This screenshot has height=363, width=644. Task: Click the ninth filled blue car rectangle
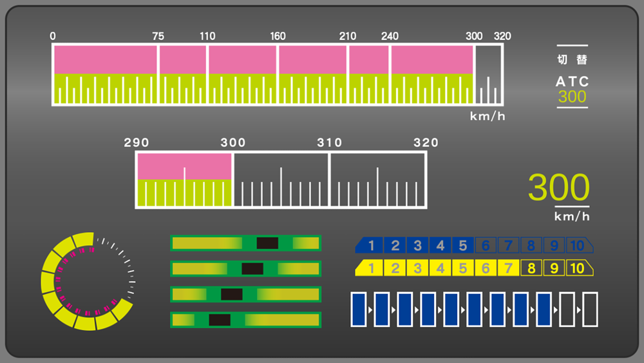tap(544, 309)
